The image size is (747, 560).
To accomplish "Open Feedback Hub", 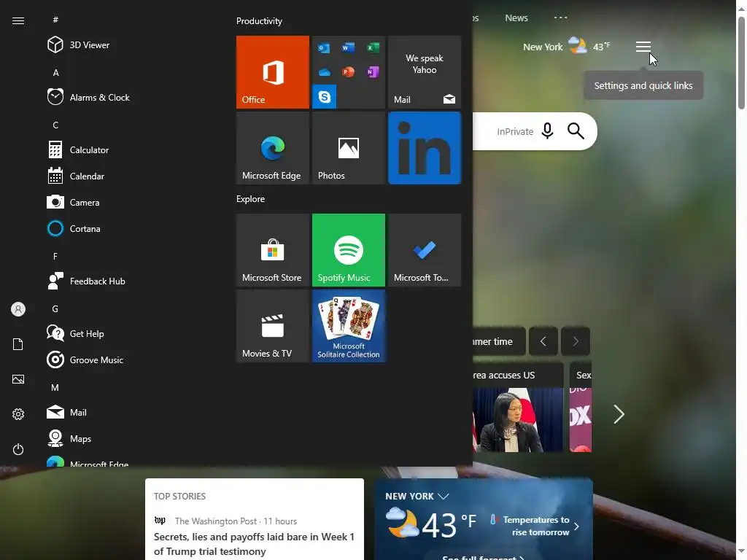I will (x=86, y=281).
